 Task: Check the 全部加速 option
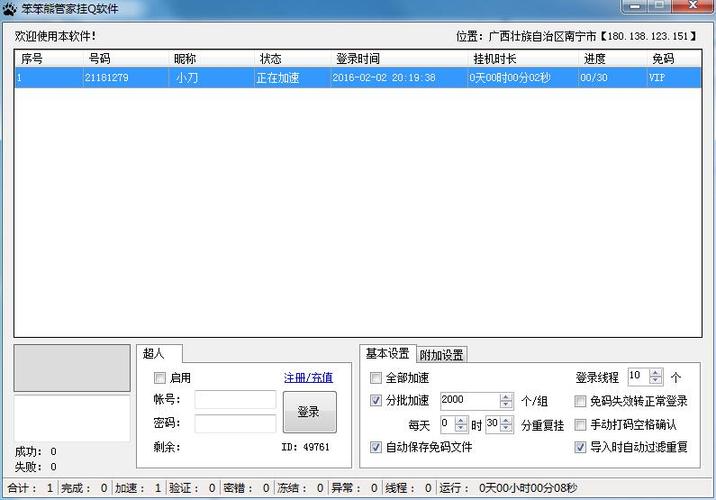[x=376, y=378]
